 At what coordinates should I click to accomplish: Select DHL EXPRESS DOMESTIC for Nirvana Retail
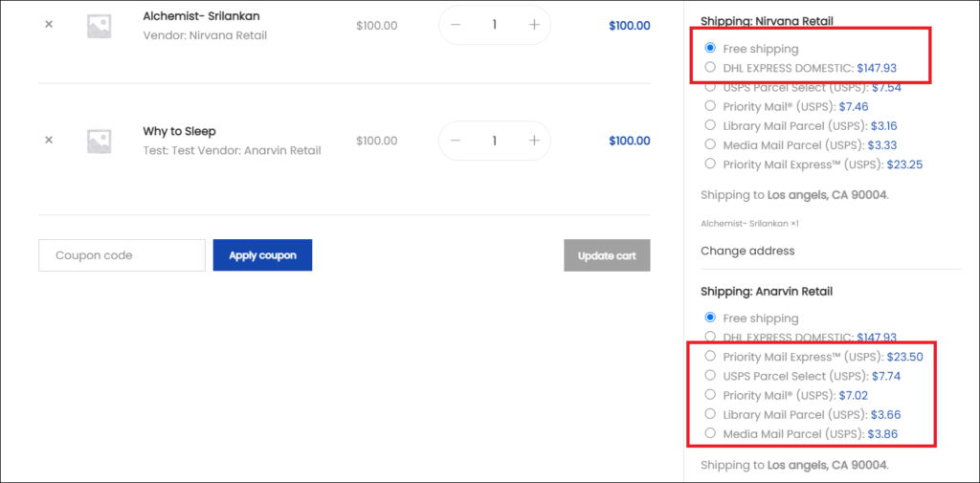click(x=709, y=67)
